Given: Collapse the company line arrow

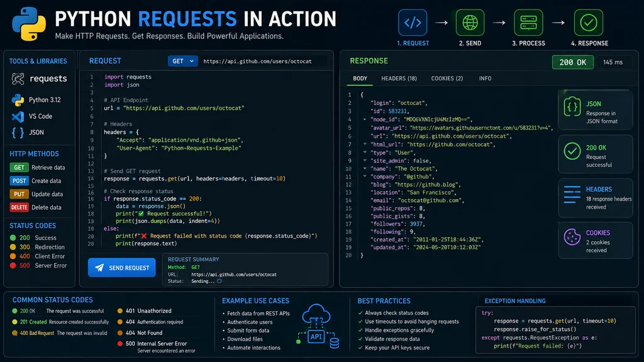Looking at the screenshot, I should point(364,177).
